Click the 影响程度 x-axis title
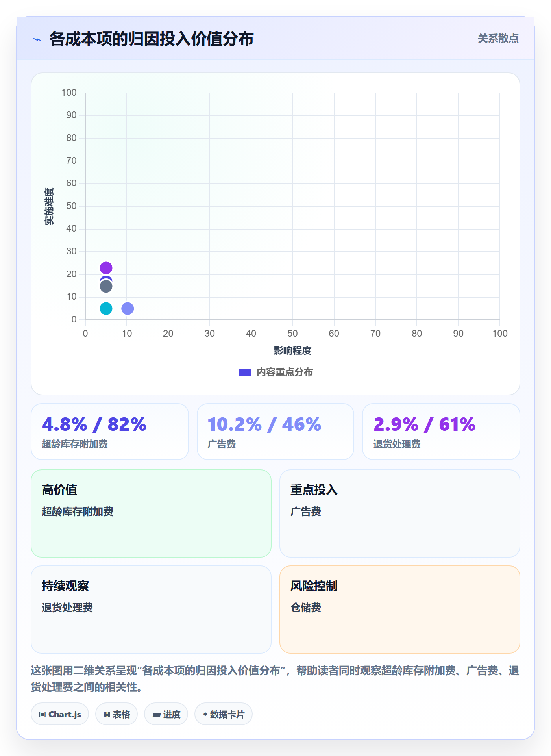The height and width of the screenshot is (756, 551). click(x=292, y=350)
